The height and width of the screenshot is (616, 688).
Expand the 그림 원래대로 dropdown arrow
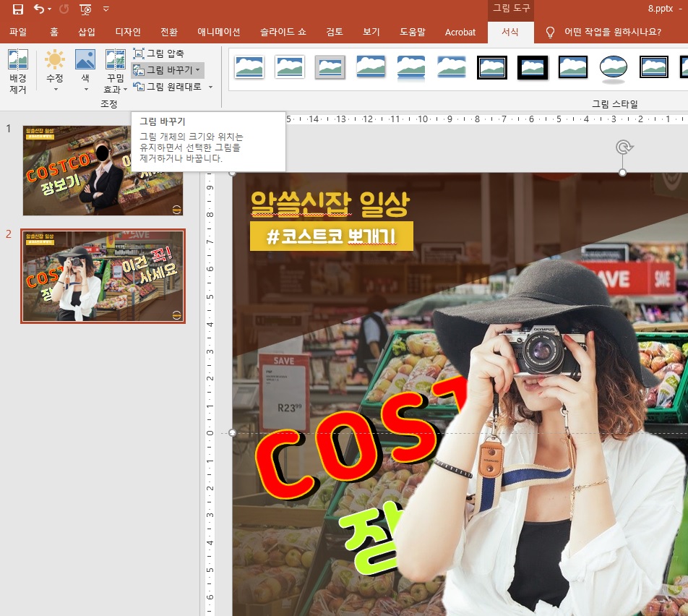[210, 87]
